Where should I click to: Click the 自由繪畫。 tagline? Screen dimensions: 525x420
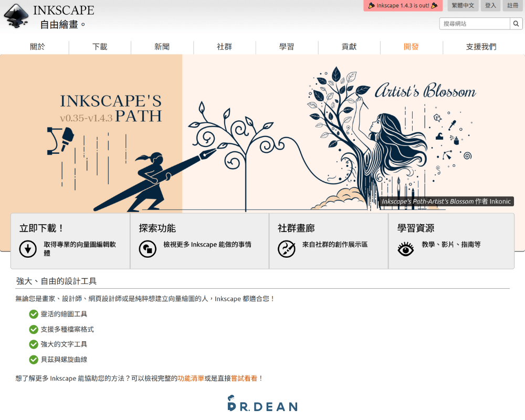click(62, 25)
